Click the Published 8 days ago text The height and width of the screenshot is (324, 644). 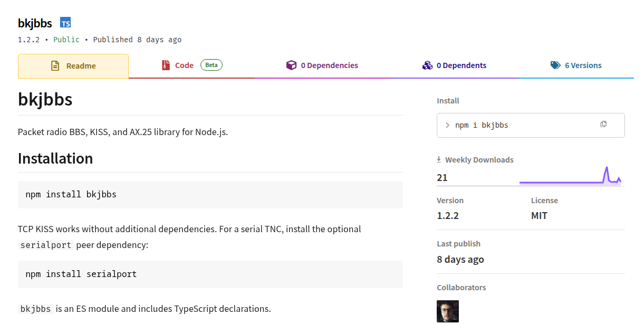pyautogui.click(x=137, y=40)
